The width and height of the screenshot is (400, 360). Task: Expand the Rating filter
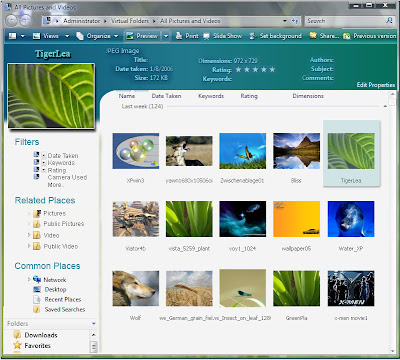(x=44, y=170)
